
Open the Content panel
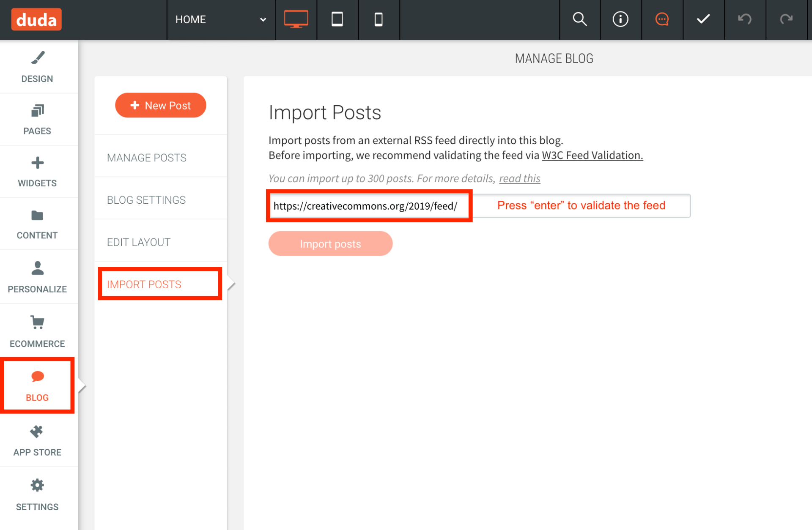[37, 224]
